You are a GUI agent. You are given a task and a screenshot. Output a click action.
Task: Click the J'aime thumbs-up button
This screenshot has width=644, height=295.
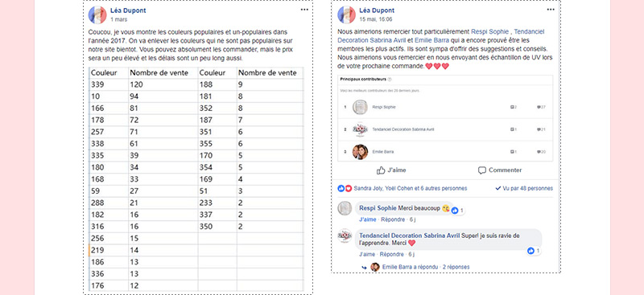click(x=391, y=170)
